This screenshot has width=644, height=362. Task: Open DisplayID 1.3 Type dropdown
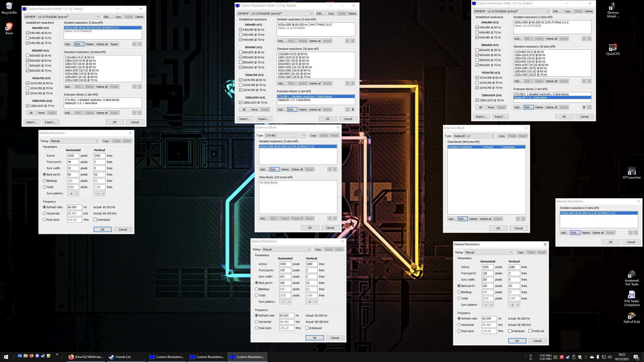474,136
